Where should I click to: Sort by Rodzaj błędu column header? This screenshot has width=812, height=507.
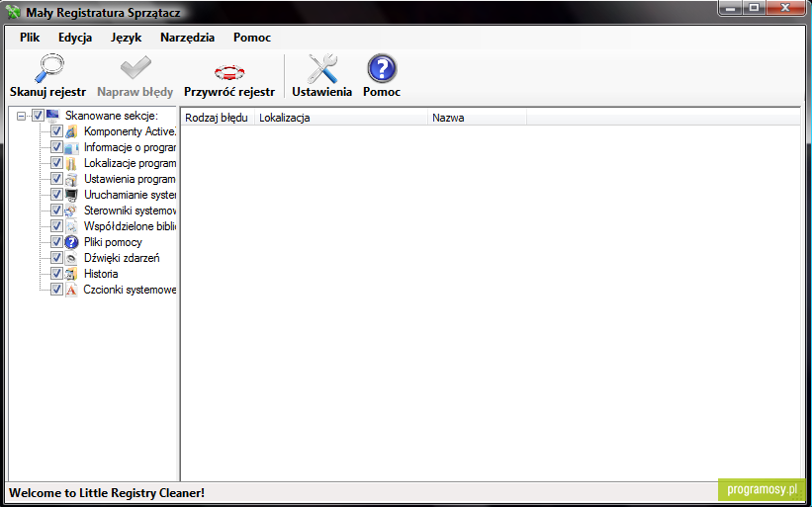point(218,118)
